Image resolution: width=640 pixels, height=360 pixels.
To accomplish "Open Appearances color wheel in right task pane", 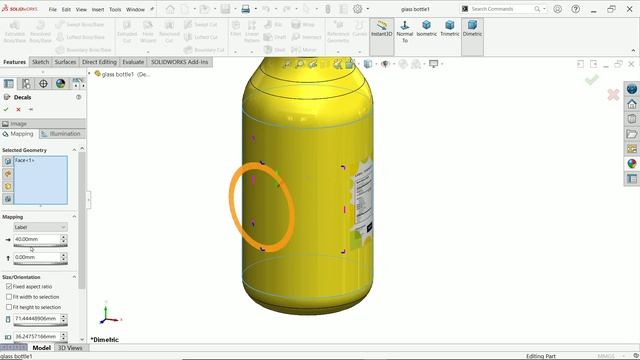I will (x=632, y=164).
